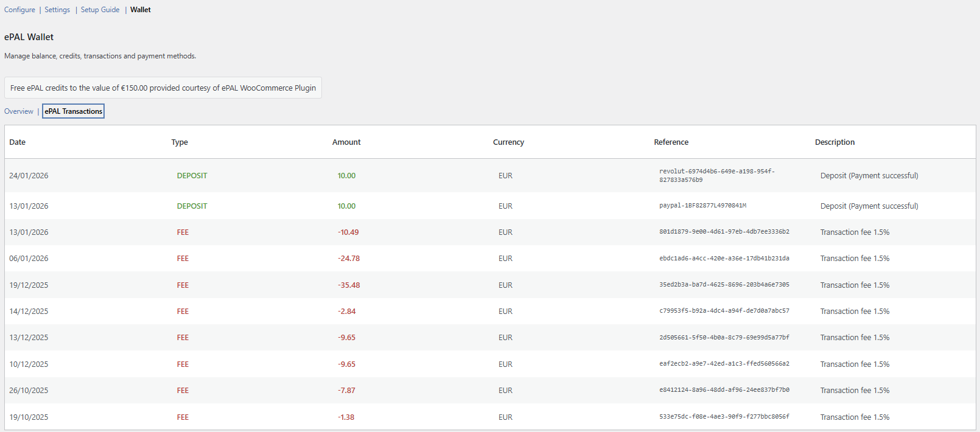The height and width of the screenshot is (432, 980).
Task: Select the Wallet tab
Action: [140, 10]
